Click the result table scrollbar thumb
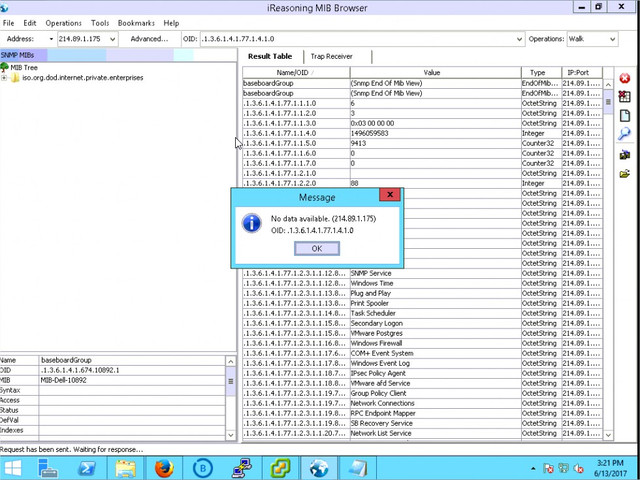 tap(608, 102)
